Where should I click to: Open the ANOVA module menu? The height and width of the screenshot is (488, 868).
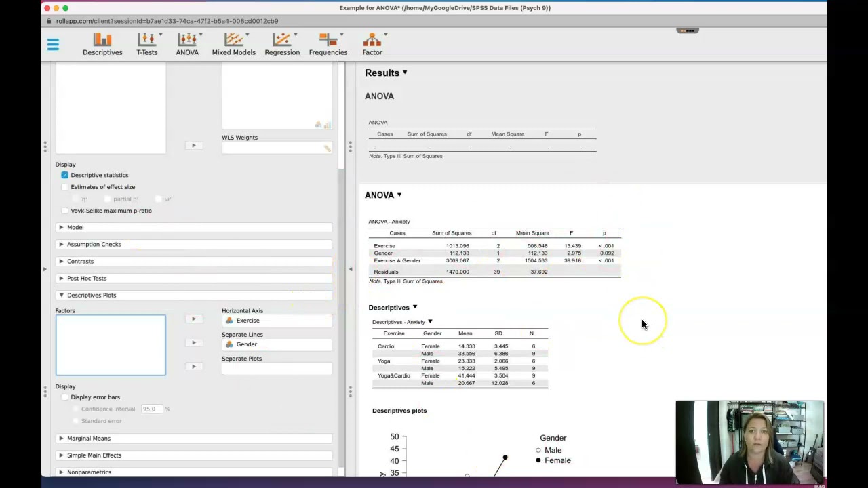187,44
